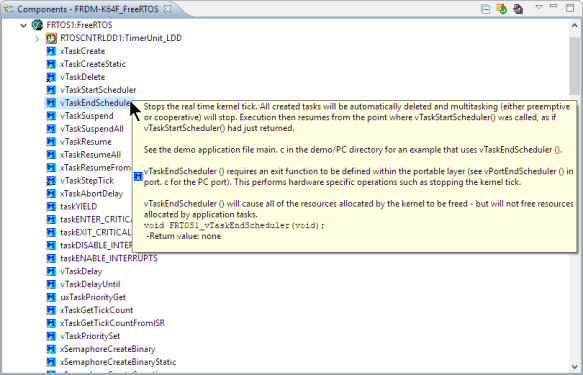Click the method icon beside taskYIELD
This screenshot has width=583, height=375.
tap(51, 207)
